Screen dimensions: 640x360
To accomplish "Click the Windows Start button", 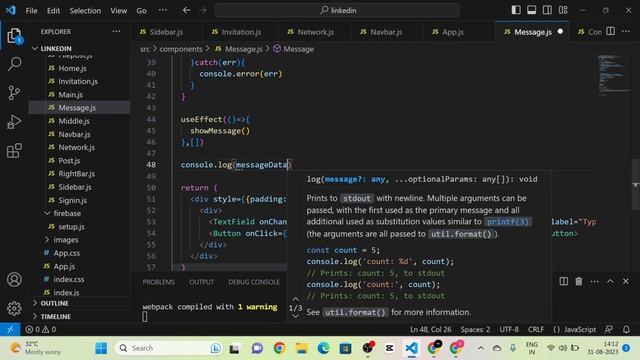I will tap(101, 348).
